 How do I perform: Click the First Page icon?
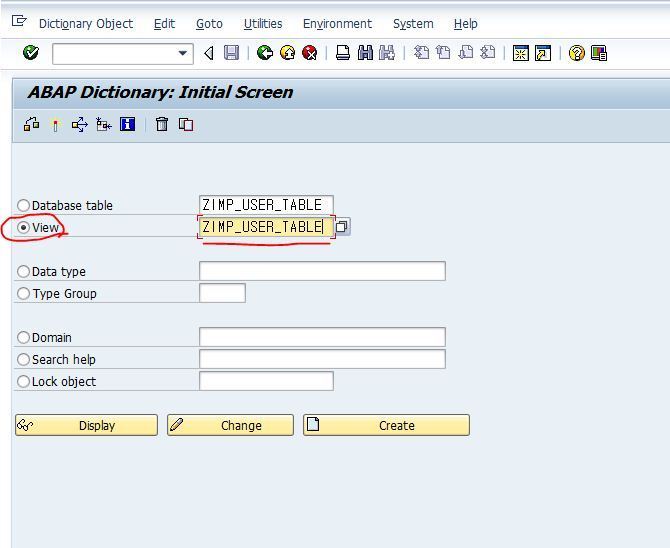click(421, 53)
